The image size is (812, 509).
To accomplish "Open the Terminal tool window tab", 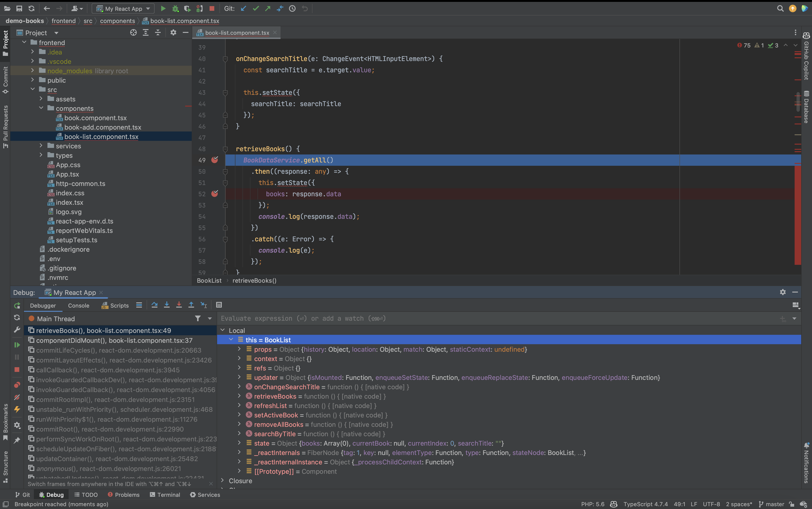I will (165, 494).
